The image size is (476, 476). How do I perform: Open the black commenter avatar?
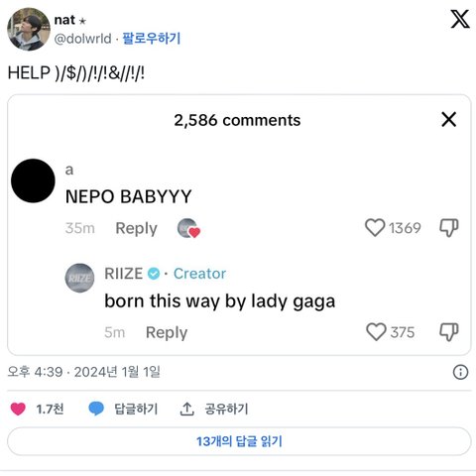pos(33,180)
